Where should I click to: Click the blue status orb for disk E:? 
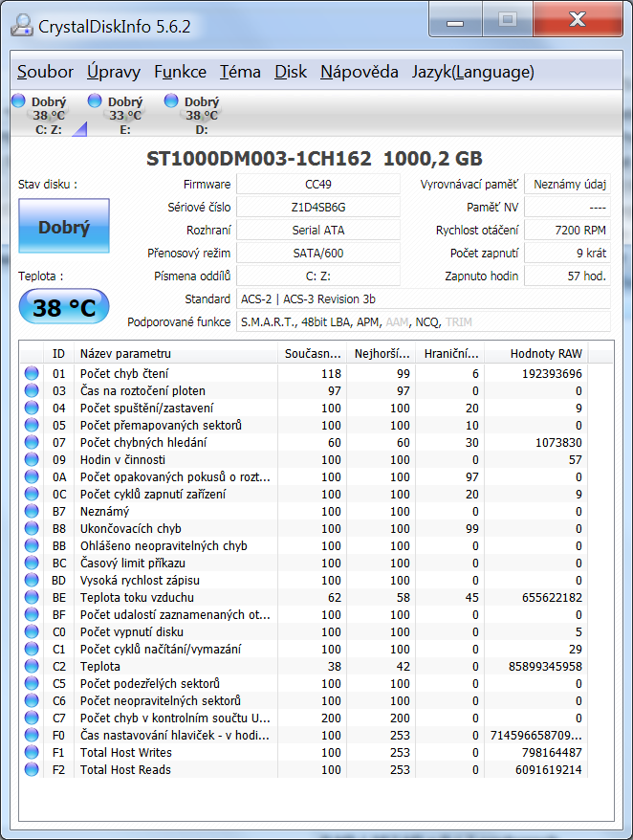[95, 100]
